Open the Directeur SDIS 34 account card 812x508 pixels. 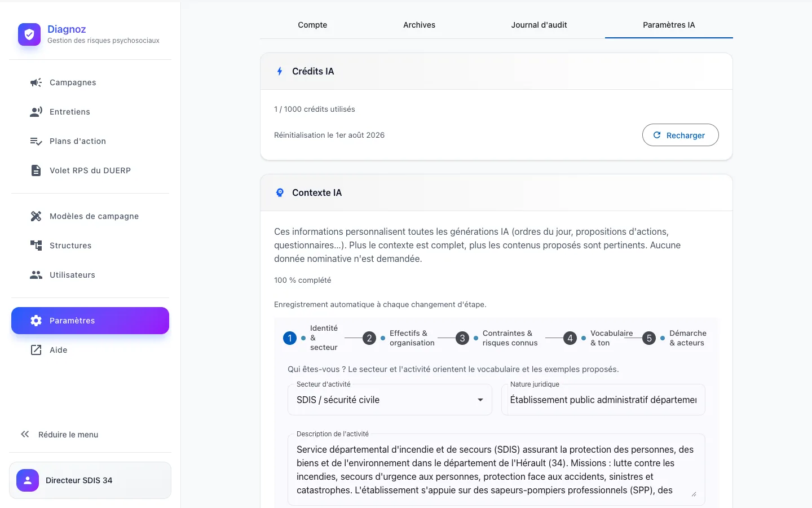[x=90, y=480]
